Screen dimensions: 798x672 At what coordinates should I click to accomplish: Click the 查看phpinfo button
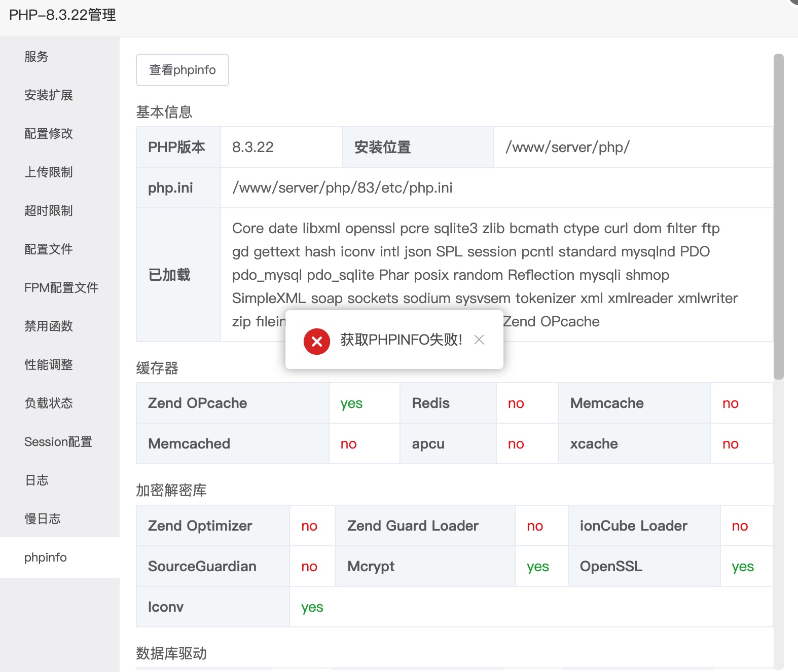[x=183, y=70]
